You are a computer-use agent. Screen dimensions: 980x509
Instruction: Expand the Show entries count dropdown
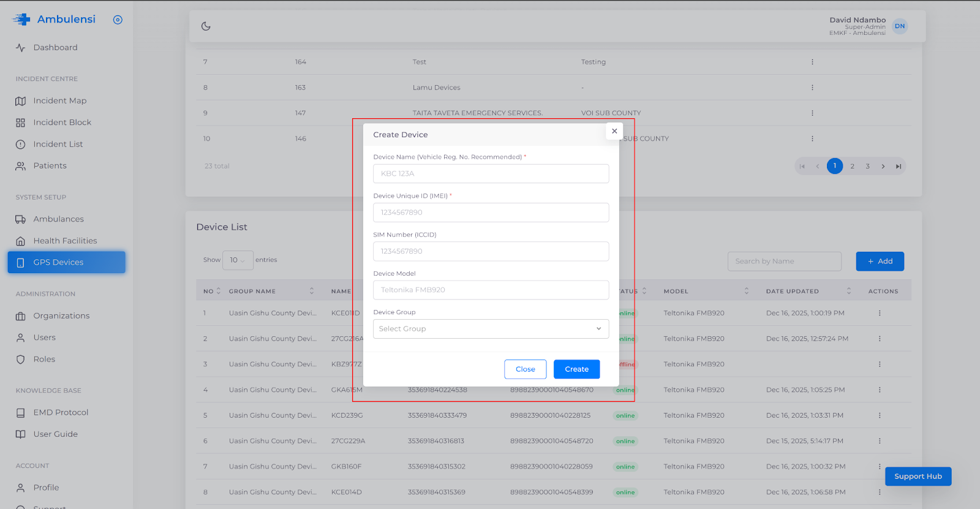[238, 260]
